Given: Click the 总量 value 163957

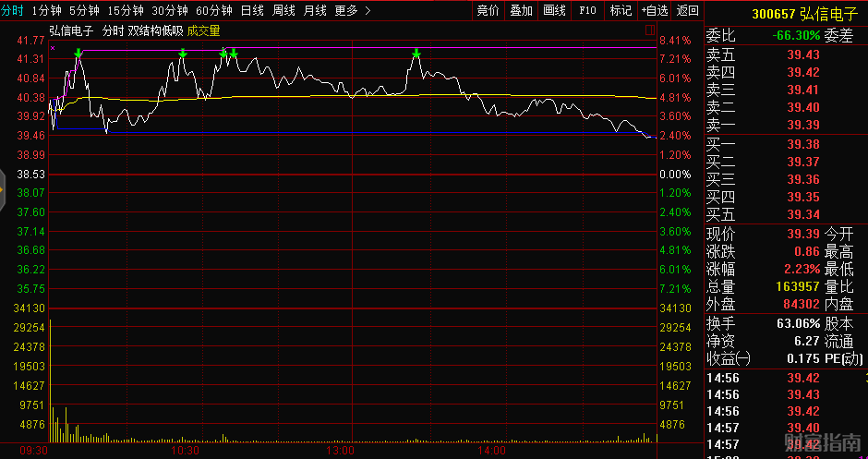Looking at the screenshot, I should pyautogui.click(x=797, y=287).
